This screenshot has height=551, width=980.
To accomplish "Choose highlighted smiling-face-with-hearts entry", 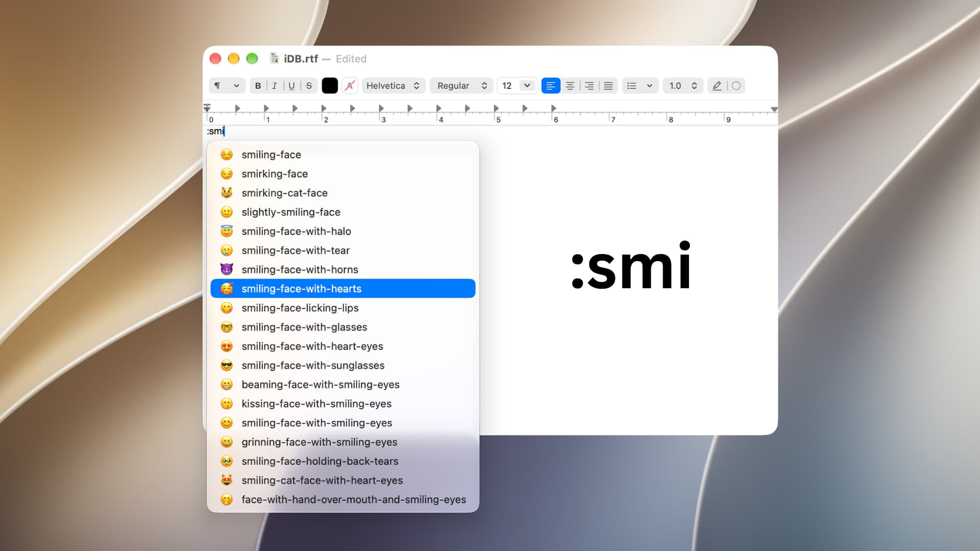I will pyautogui.click(x=343, y=289).
